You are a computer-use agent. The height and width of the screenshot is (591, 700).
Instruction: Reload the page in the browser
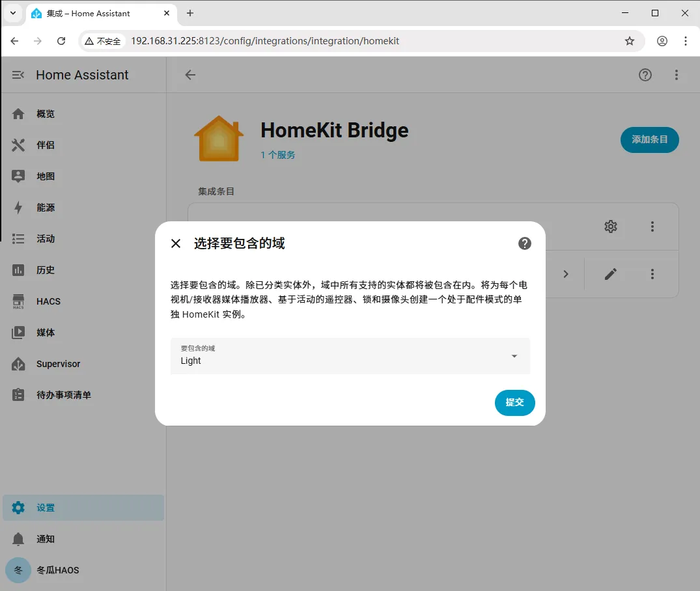click(61, 41)
